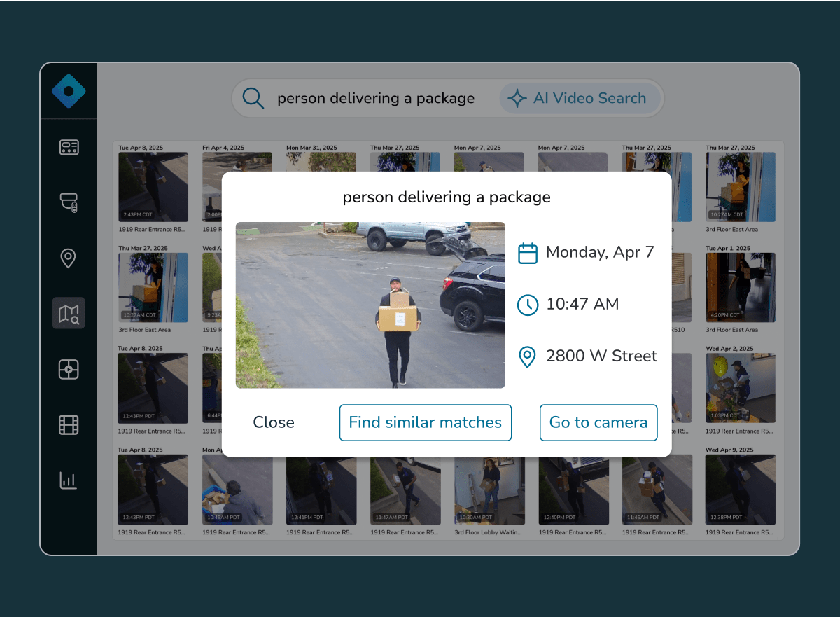Close the person delivering a package dialog

coord(274,422)
